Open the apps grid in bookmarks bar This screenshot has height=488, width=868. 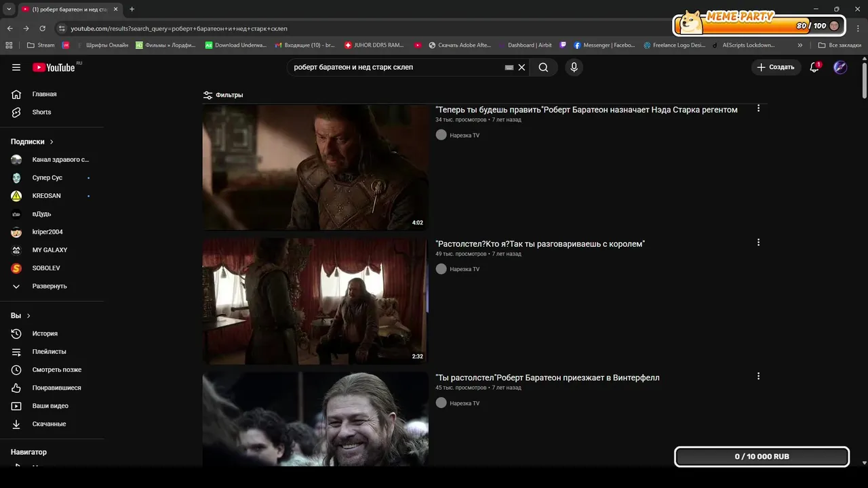(x=9, y=45)
